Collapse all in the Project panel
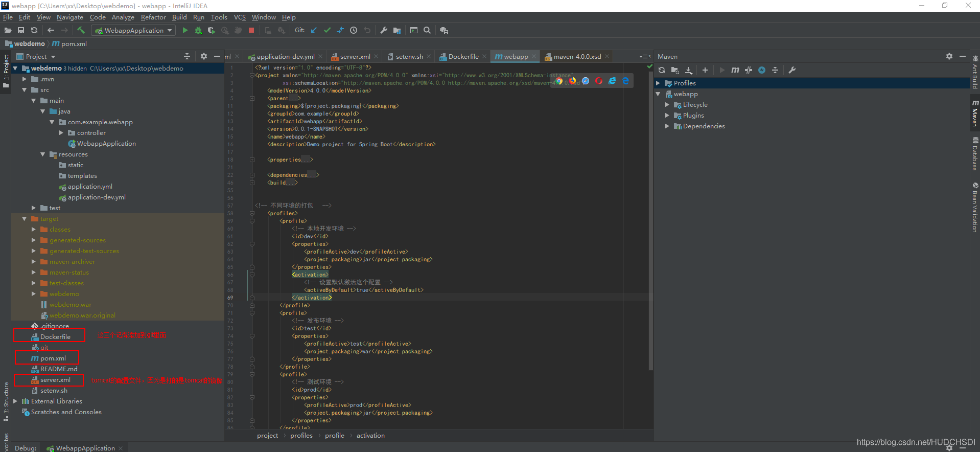The image size is (980, 452). [187, 56]
